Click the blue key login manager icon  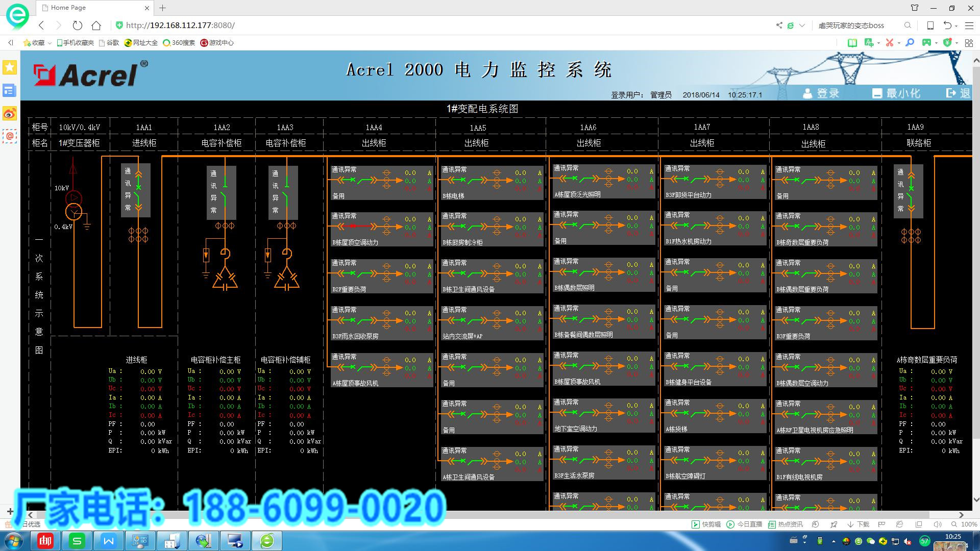(x=910, y=43)
